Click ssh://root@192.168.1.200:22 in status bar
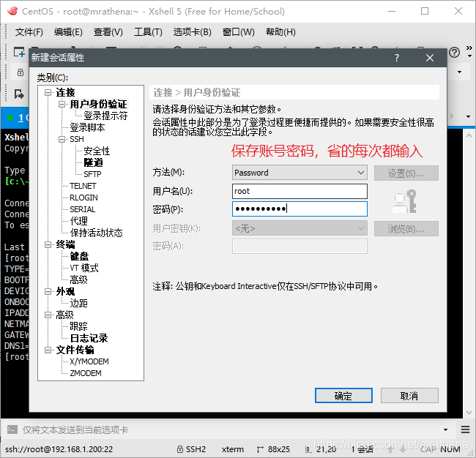This screenshot has height=458, width=476. [x=59, y=449]
